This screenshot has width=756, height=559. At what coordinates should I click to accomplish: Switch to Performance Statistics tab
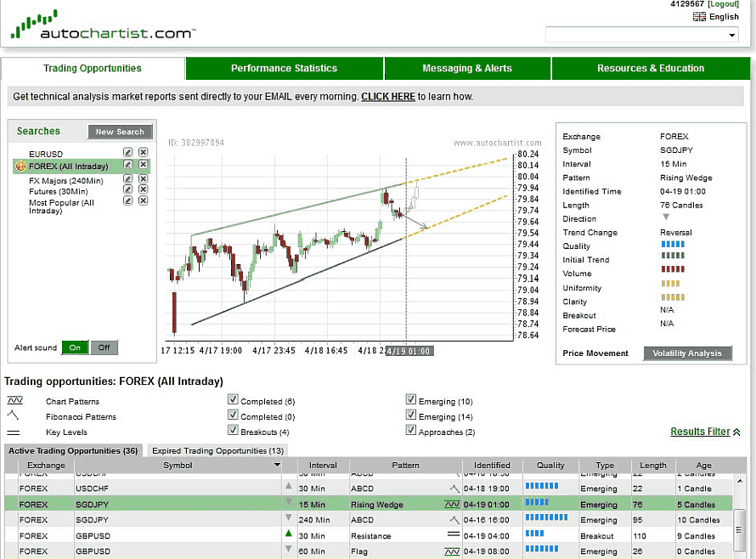coord(284,68)
